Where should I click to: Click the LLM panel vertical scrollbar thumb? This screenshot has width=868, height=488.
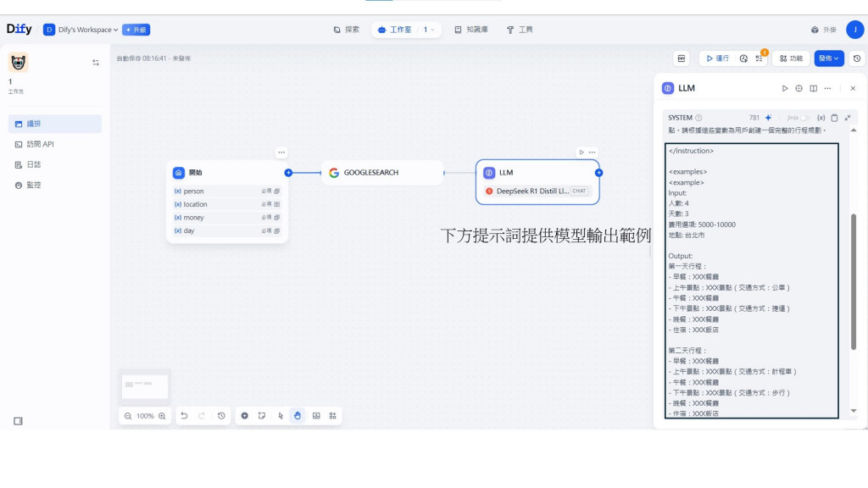[854, 281]
